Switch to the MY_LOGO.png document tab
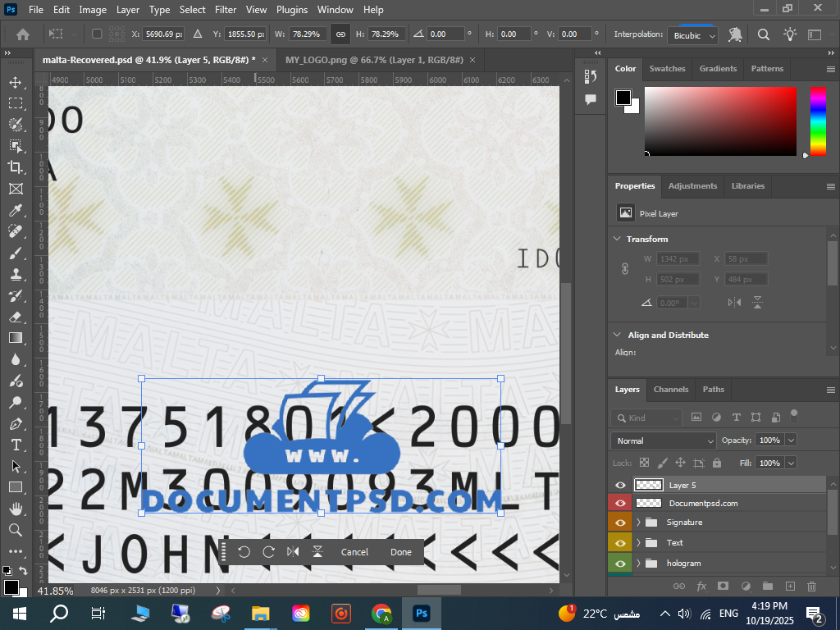 [x=374, y=60]
